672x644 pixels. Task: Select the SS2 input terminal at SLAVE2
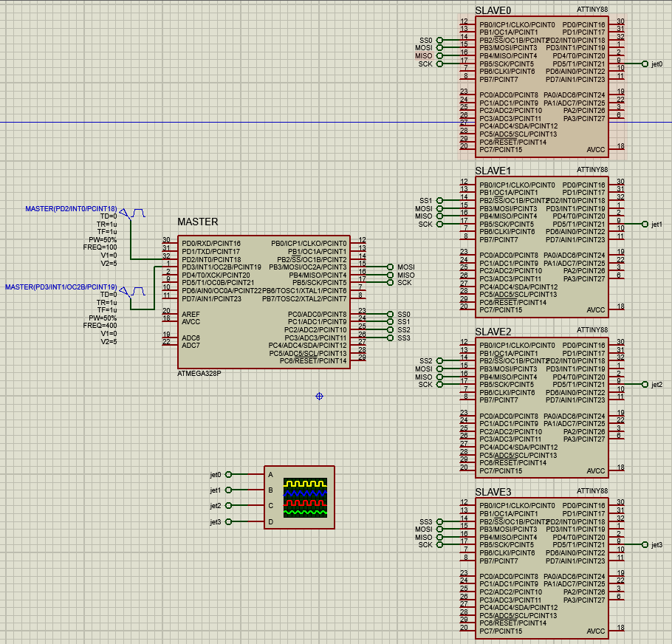(439, 361)
